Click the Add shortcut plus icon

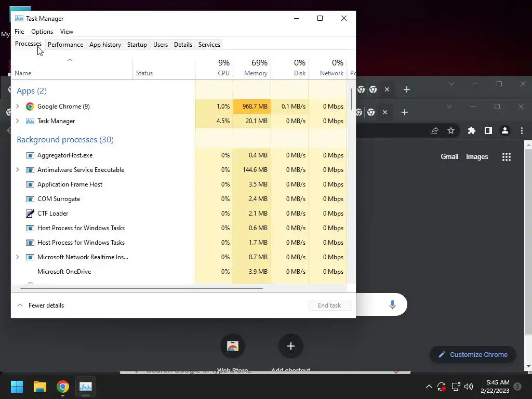pos(291,346)
